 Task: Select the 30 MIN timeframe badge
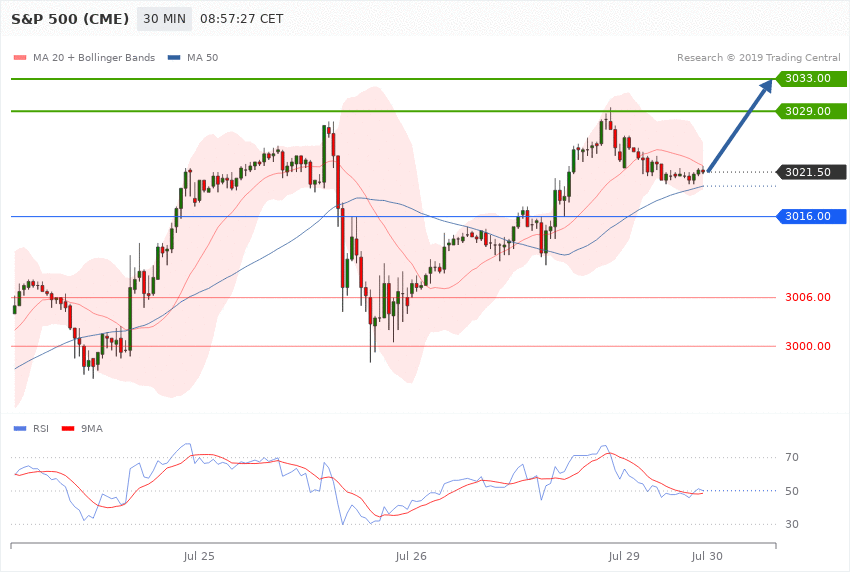click(x=164, y=19)
